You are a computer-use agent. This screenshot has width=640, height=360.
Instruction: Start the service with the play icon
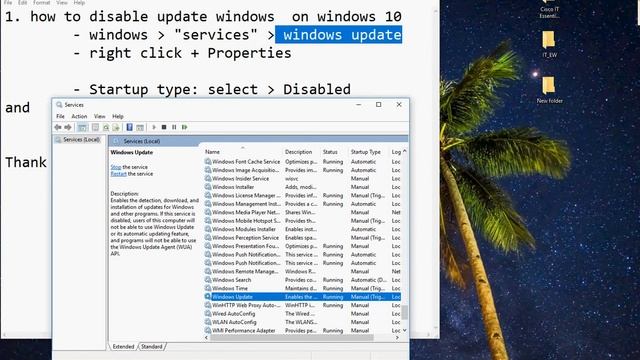154,127
